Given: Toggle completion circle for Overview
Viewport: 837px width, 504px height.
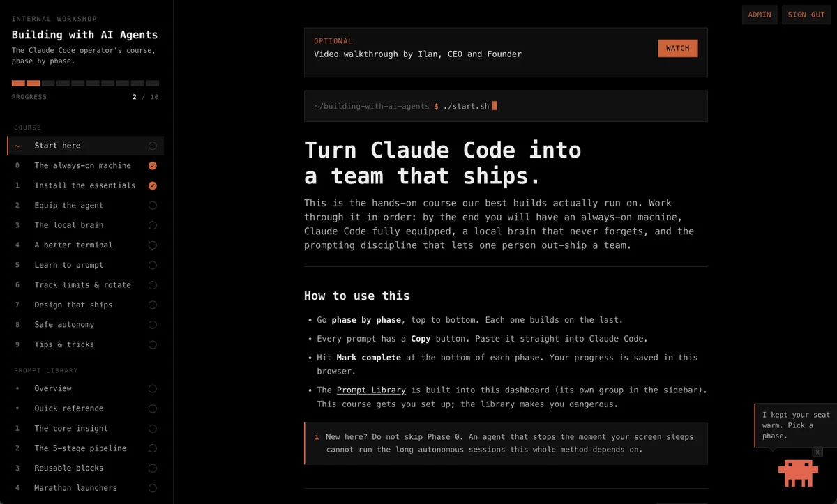Looking at the screenshot, I should pos(153,389).
